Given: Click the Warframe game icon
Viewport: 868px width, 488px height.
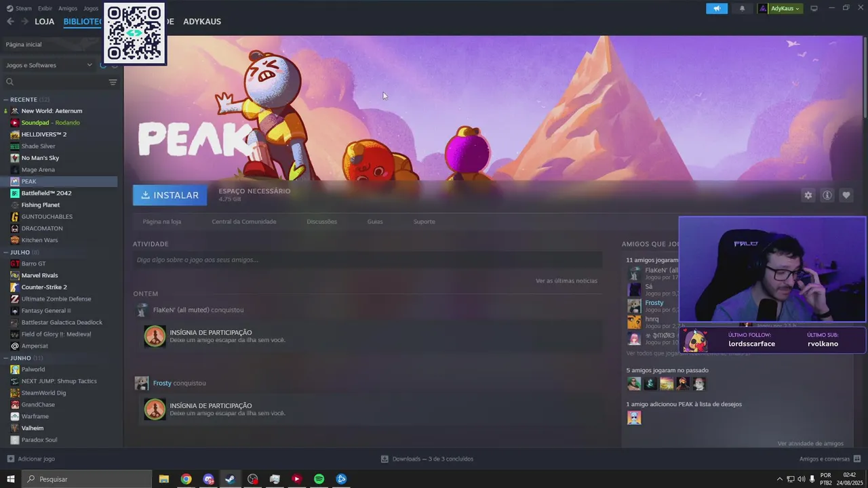Looking at the screenshot, I should (x=15, y=416).
